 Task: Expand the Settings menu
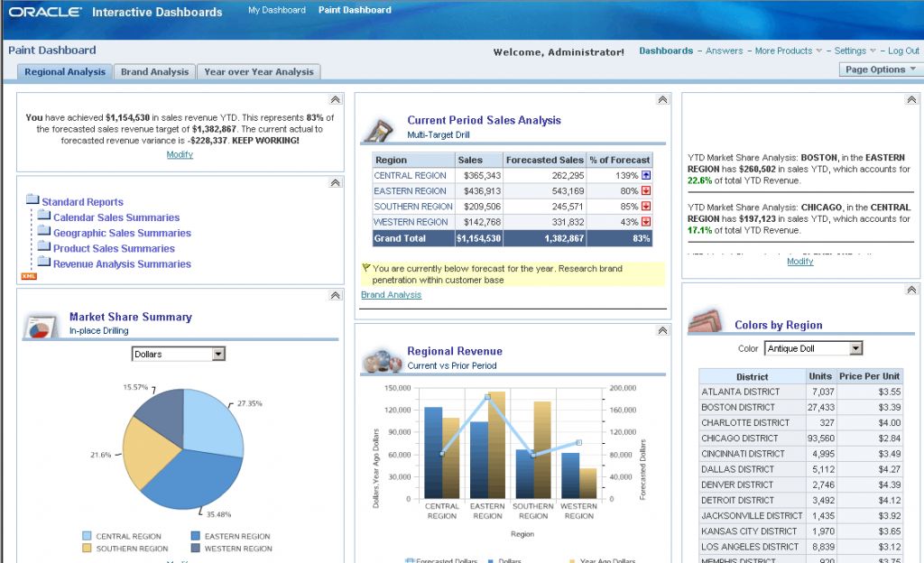pyautogui.click(x=855, y=51)
